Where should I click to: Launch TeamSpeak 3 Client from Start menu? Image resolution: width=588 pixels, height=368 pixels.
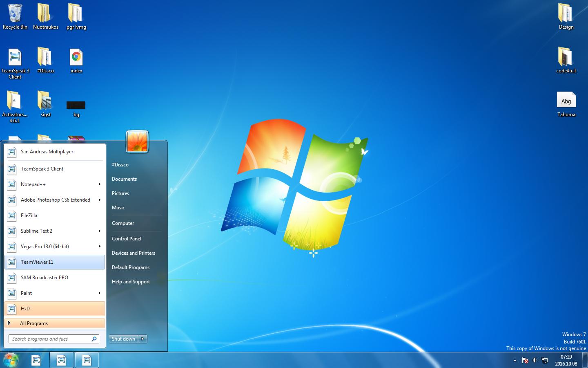coord(55,169)
